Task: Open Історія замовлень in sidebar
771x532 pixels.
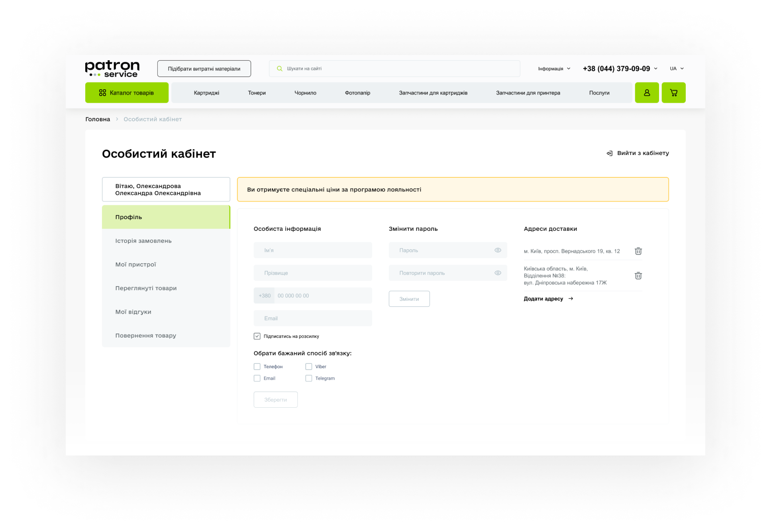Action: pos(143,241)
